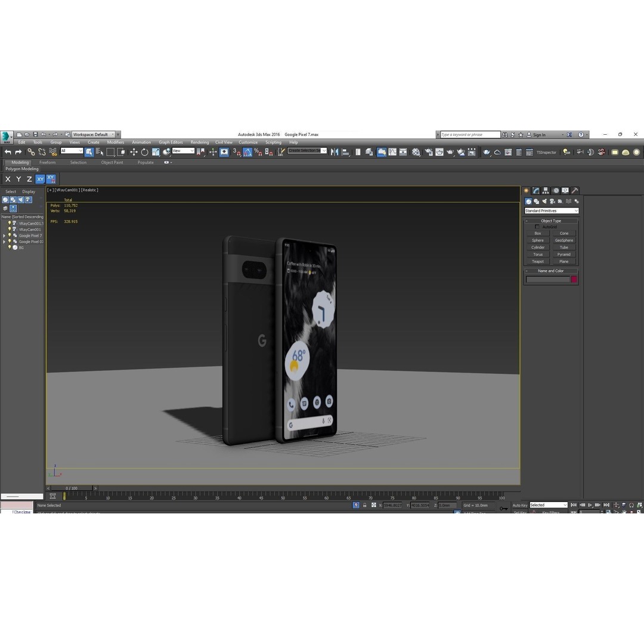Select the Cameras category icon

coord(552,202)
